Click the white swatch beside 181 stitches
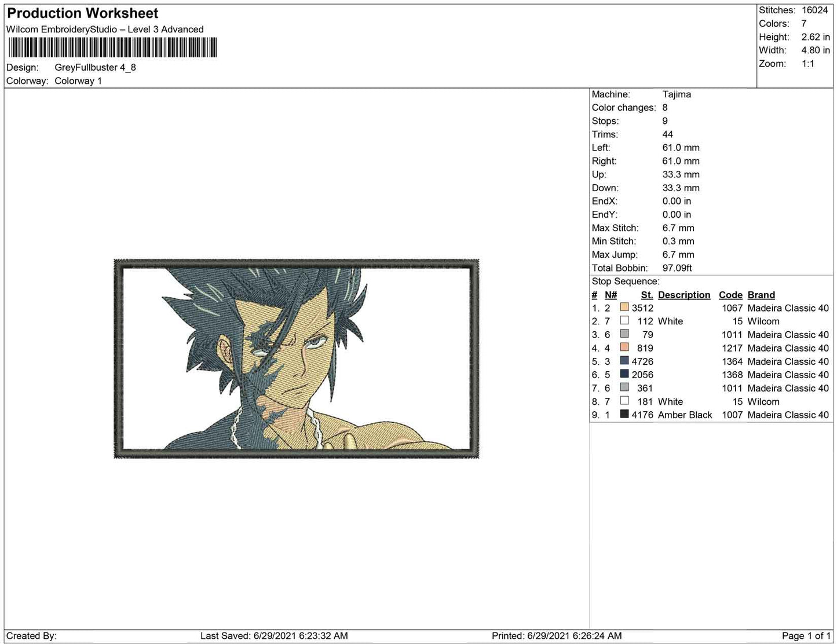Screen dimensions: 837x644 624,401
